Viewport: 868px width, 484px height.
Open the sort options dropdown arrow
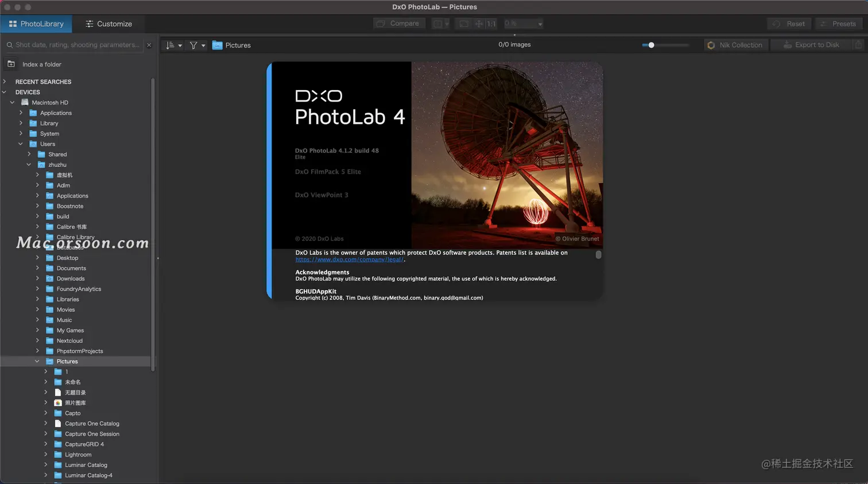pos(180,45)
